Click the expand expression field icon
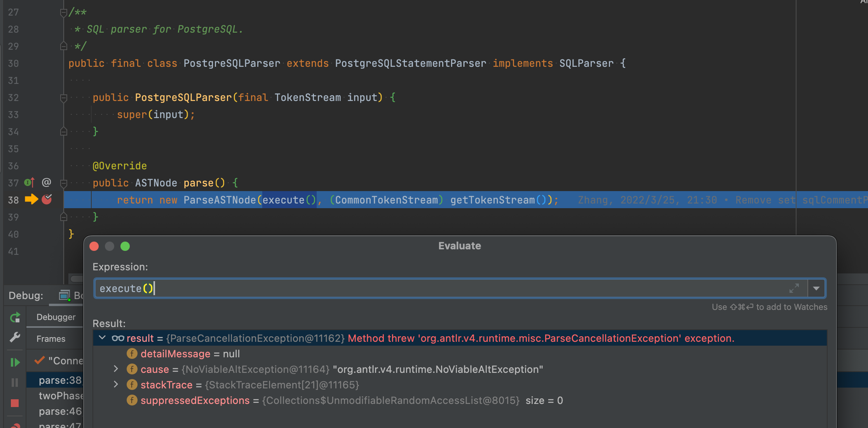 click(794, 288)
